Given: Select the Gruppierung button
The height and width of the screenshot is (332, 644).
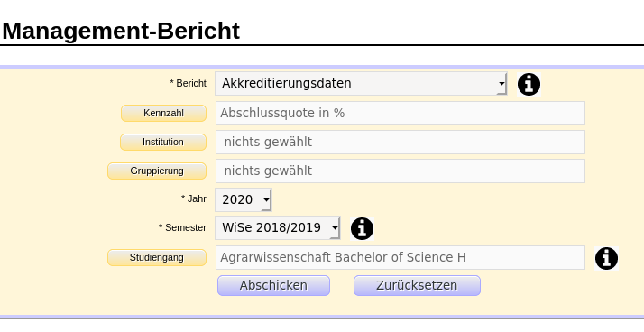Looking at the screenshot, I should click(x=157, y=171).
